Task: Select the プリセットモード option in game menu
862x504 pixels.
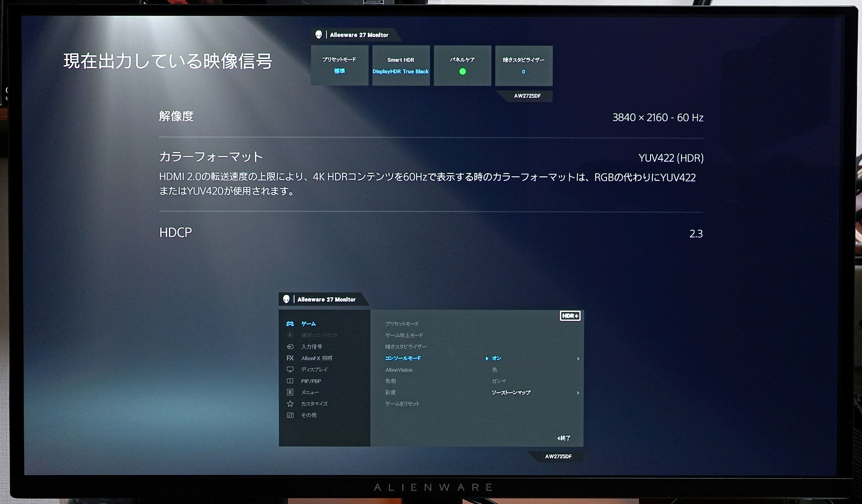Action: 402,324
